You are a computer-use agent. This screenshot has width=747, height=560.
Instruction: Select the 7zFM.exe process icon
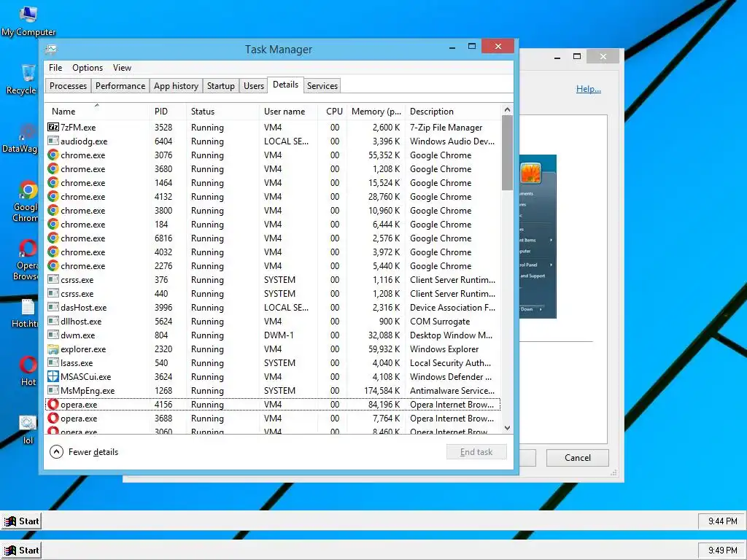tap(53, 127)
